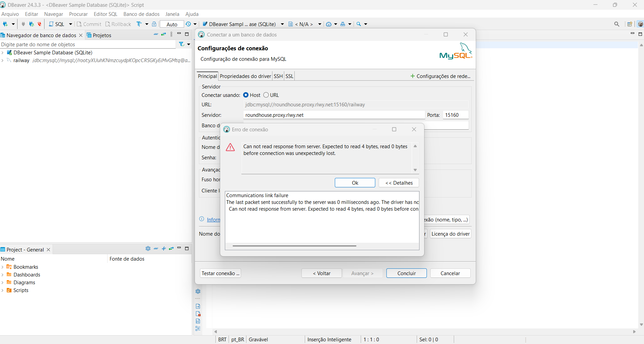Click the gear icon in editor side bar
Image resolution: width=644 pixels, height=344 pixels.
coord(198,291)
